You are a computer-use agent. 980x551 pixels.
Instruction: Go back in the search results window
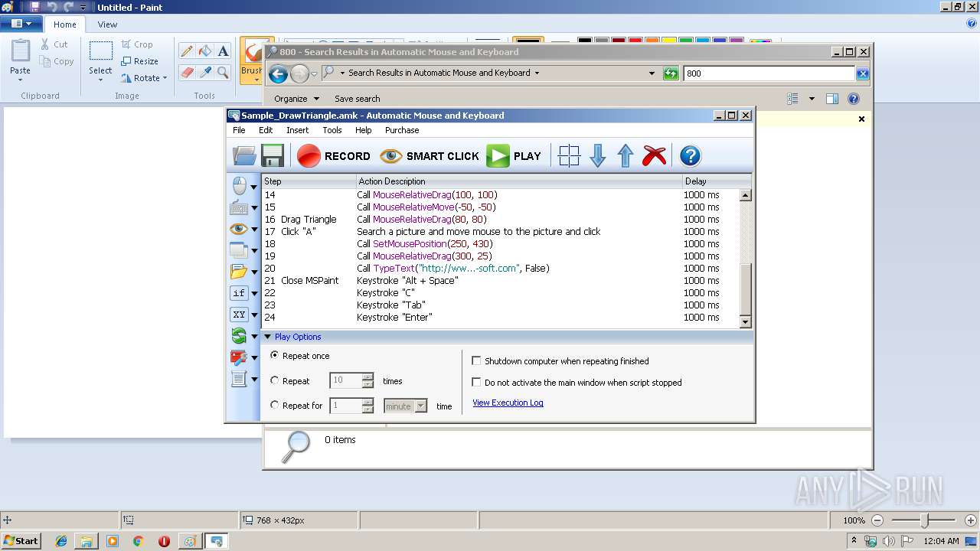278,73
